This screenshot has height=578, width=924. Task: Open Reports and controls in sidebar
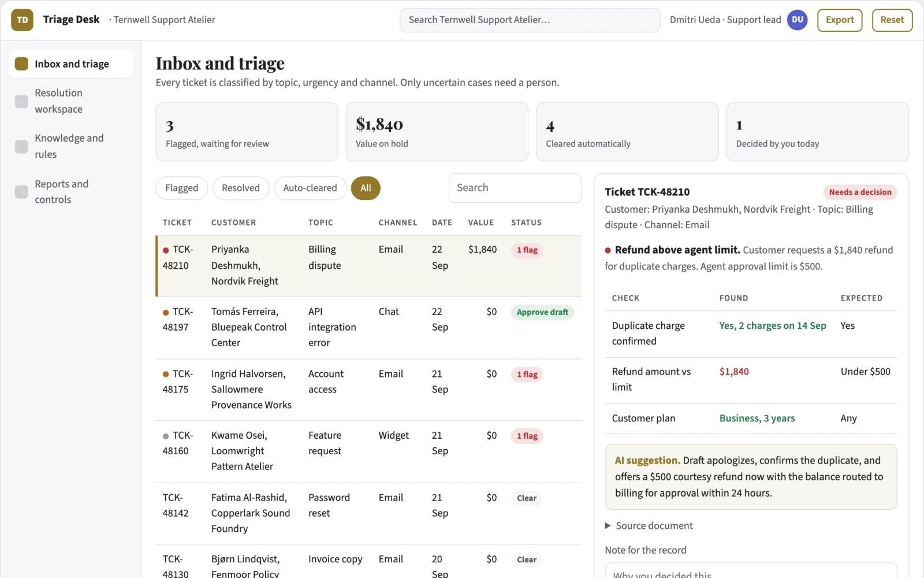pyautogui.click(x=70, y=192)
